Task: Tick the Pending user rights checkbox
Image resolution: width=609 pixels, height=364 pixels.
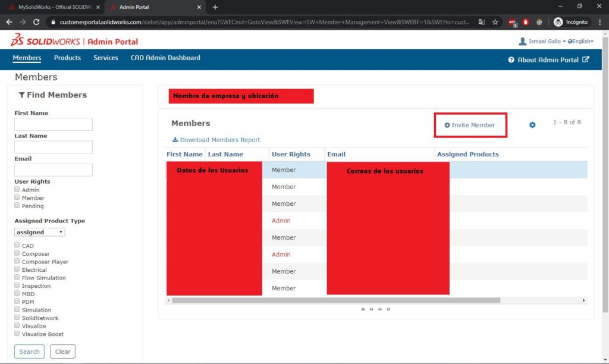Action: point(17,206)
